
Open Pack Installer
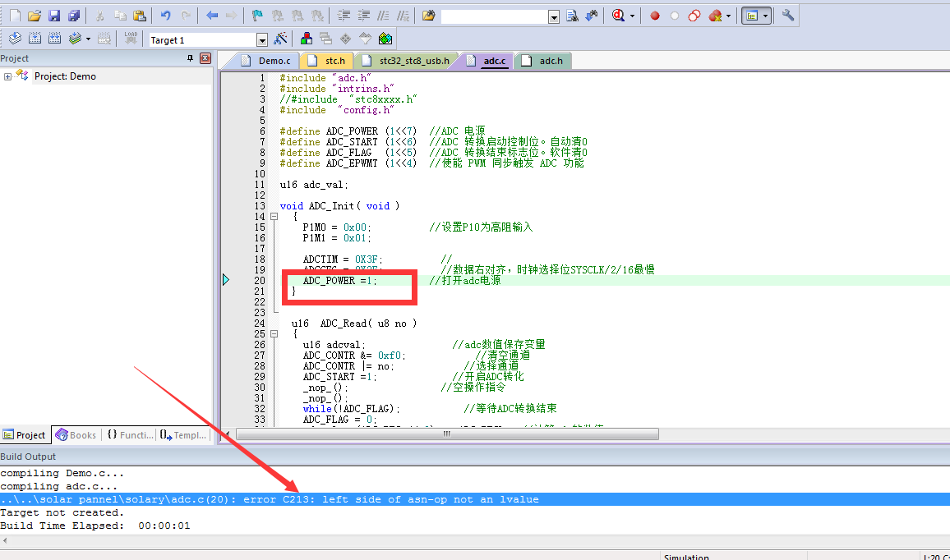click(x=385, y=39)
